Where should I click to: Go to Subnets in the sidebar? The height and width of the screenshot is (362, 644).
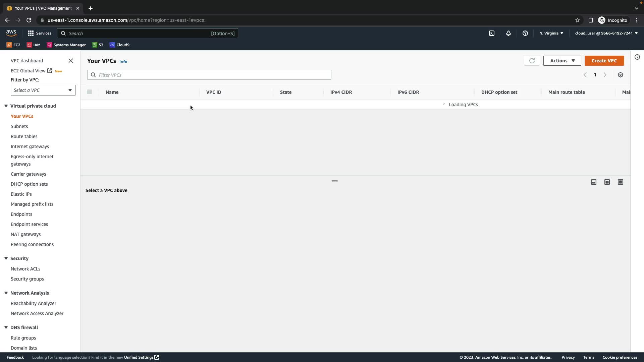pos(19,126)
